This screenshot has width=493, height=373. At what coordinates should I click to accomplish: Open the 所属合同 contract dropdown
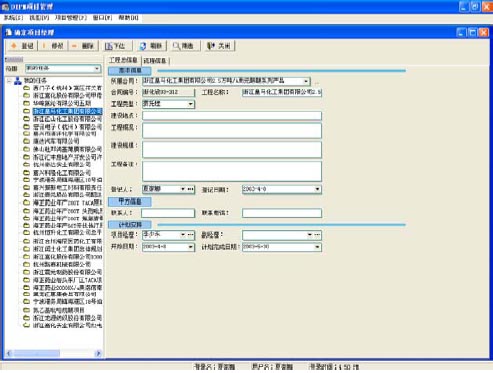tap(306, 81)
